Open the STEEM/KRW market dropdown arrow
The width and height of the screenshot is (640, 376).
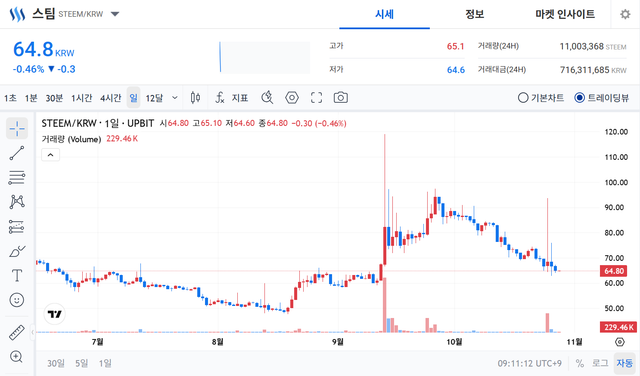coord(115,14)
